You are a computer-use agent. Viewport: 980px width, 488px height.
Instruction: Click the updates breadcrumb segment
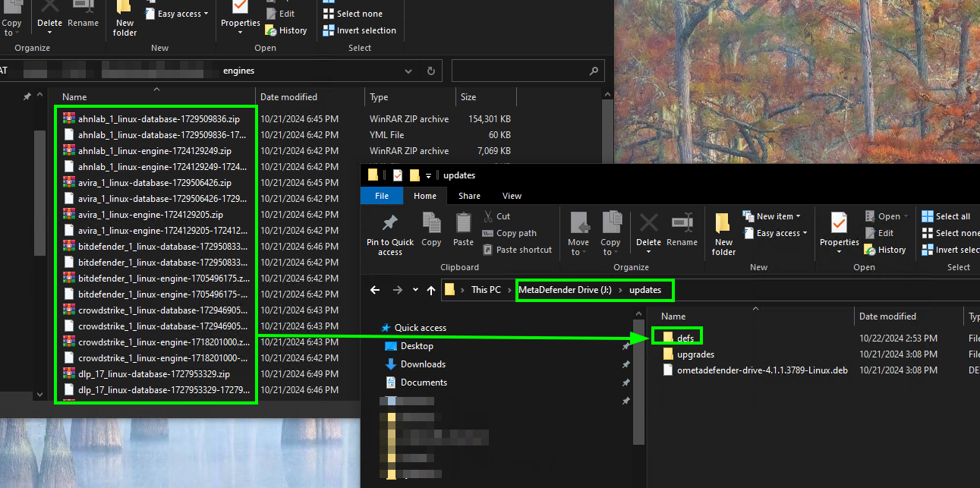point(645,290)
